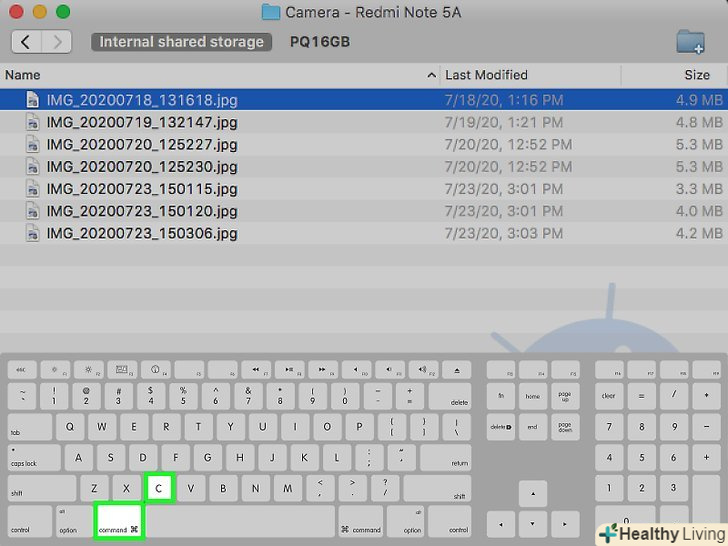Click the 4.8 MB size value
The image size is (728, 546).
(699, 122)
